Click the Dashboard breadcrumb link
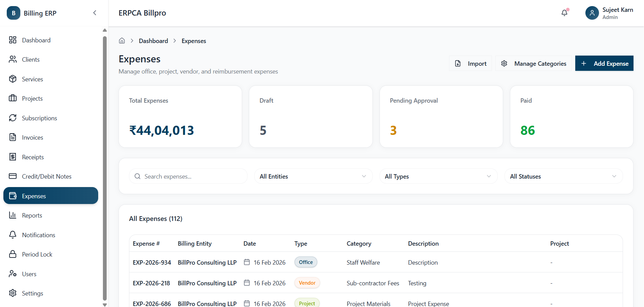The width and height of the screenshot is (644, 307). tap(153, 41)
